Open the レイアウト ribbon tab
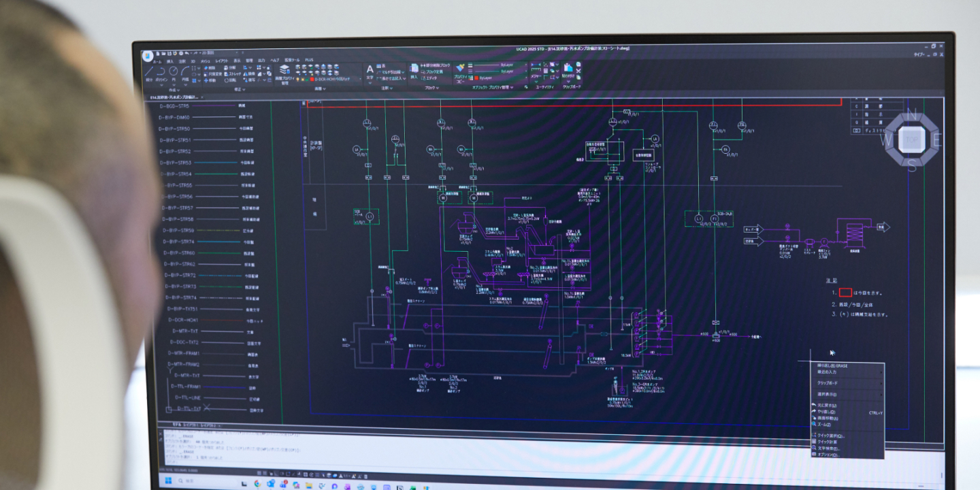980x490 pixels. 222,61
